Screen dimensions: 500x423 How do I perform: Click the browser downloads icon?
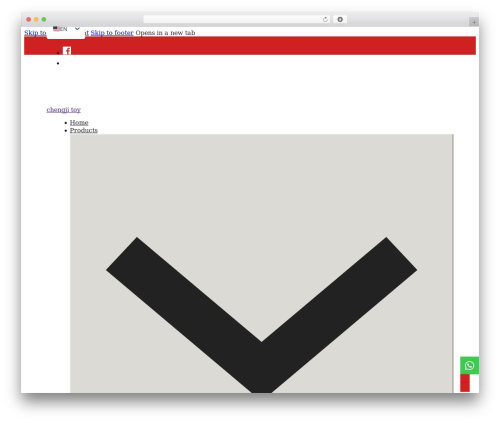click(340, 20)
